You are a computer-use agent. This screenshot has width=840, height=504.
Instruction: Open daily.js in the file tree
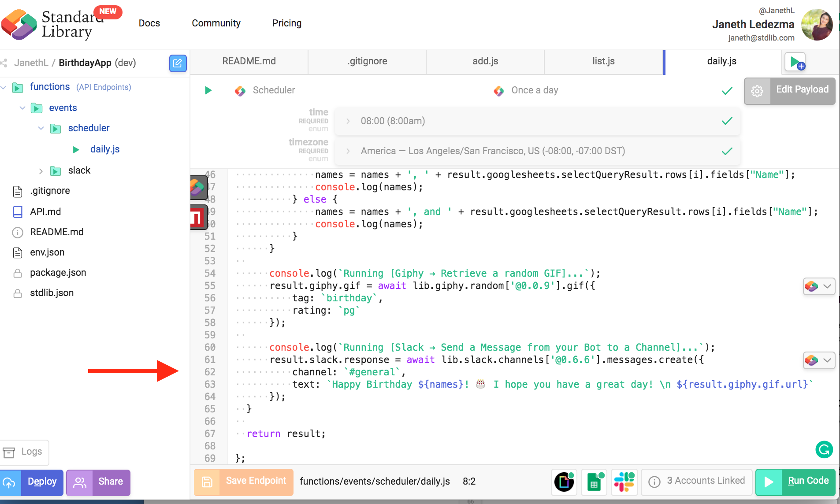pos(105,149)
